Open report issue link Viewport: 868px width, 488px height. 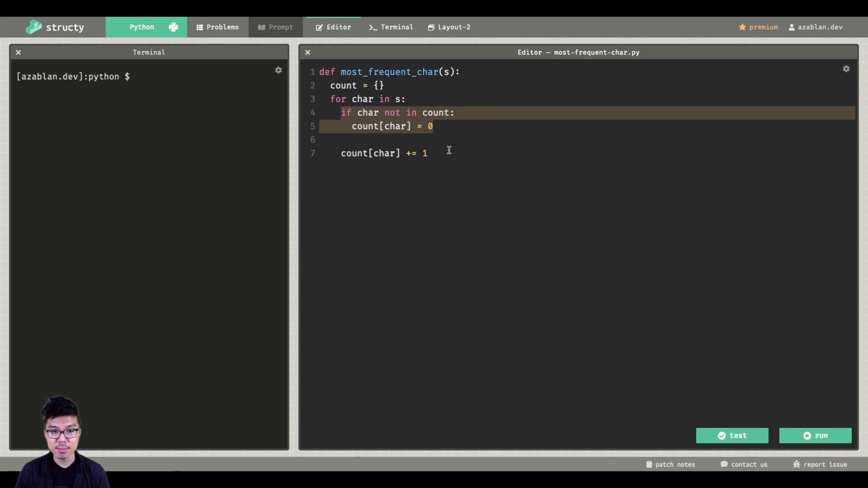[820, 465]
